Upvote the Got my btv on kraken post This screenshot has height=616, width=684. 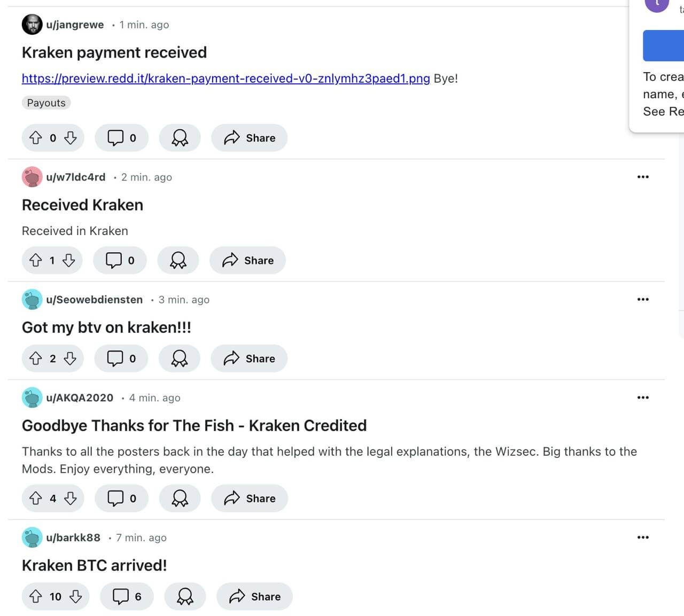point(36,358)
